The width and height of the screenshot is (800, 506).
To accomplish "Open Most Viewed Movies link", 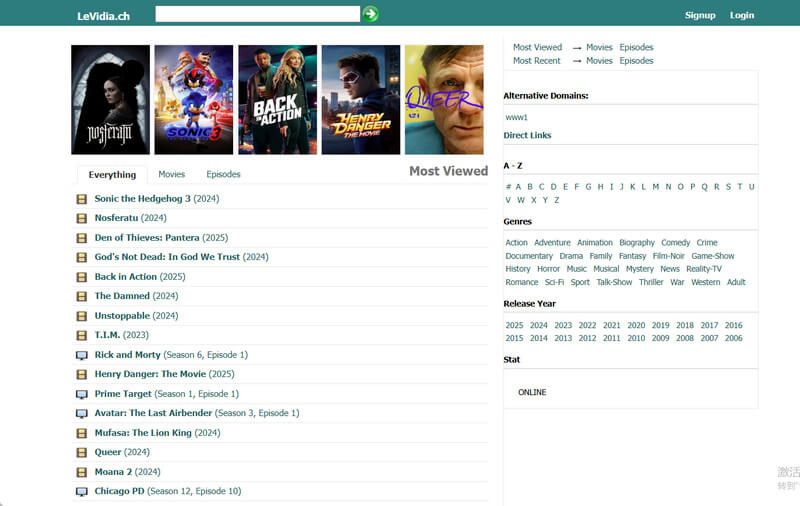I will (599, 47).
